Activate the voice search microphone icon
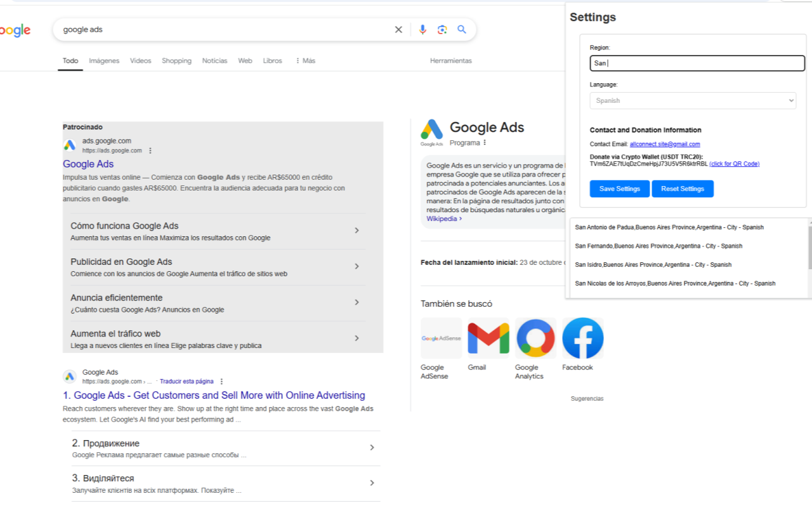This screenshot has width=812, height=508. pyautogui.click(x=422, y=29)
